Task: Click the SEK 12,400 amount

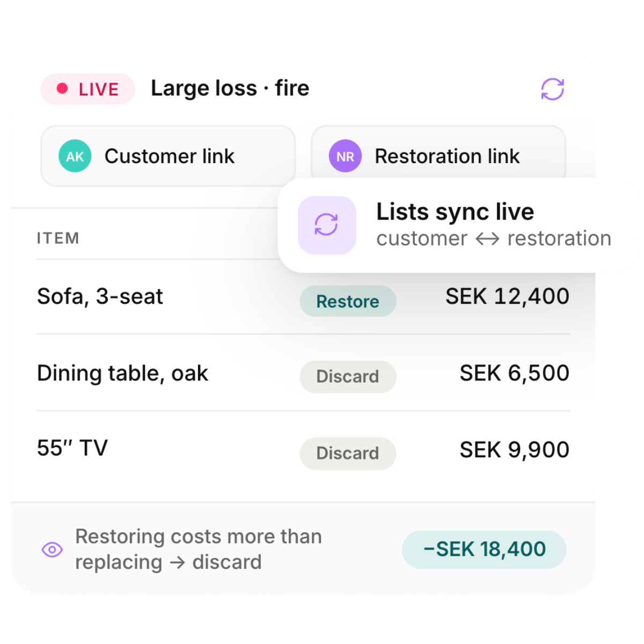Action: (507, 296)
